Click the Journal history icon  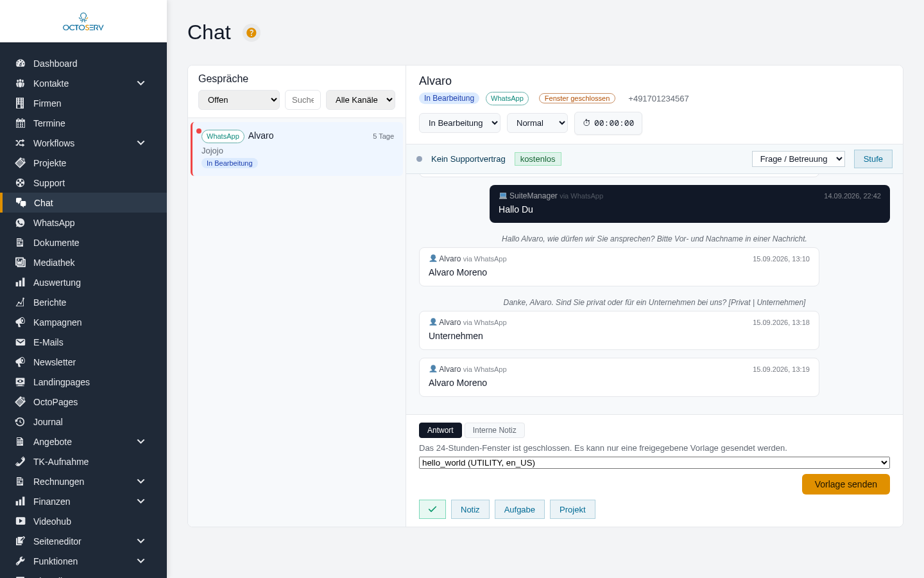tap(21, 422)
